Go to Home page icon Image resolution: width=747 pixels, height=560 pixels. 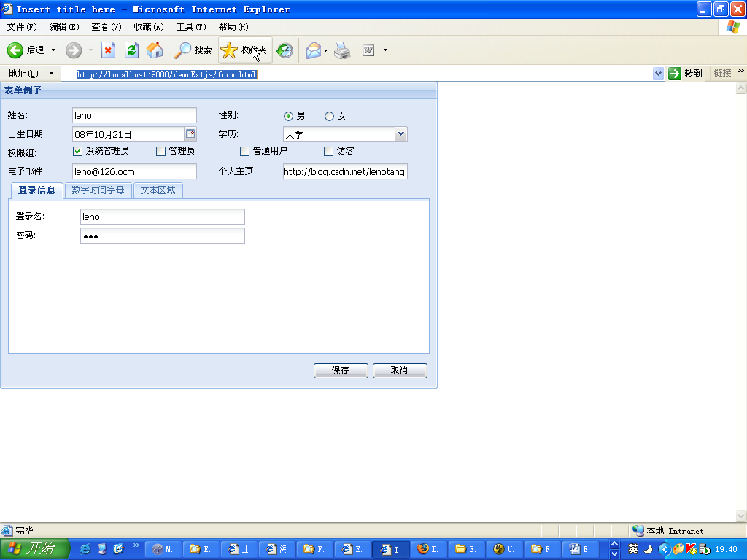tap(155, 50)
